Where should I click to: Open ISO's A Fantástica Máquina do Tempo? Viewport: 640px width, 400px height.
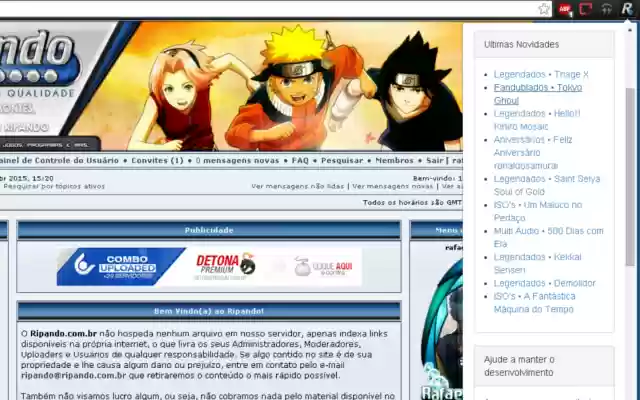pyautogui.click(x=535, y=302)
